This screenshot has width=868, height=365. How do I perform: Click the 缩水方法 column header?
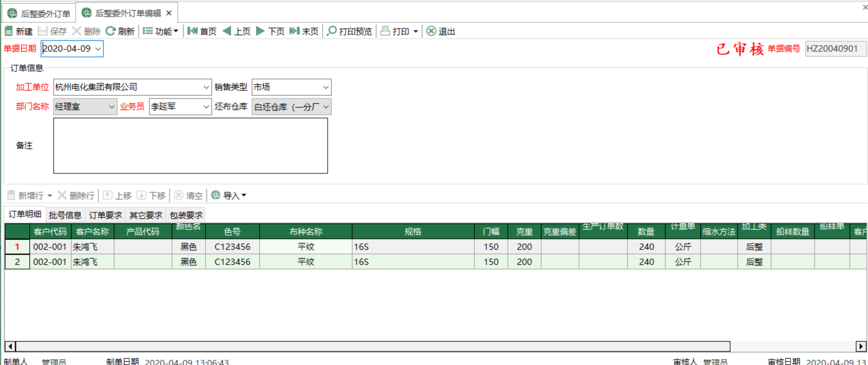point(719,232)
